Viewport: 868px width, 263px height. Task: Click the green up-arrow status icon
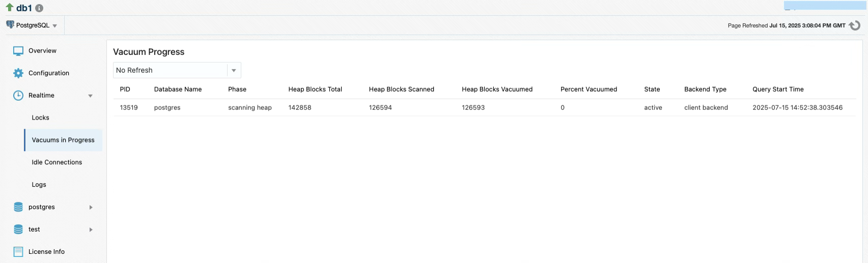click(10, 8)
